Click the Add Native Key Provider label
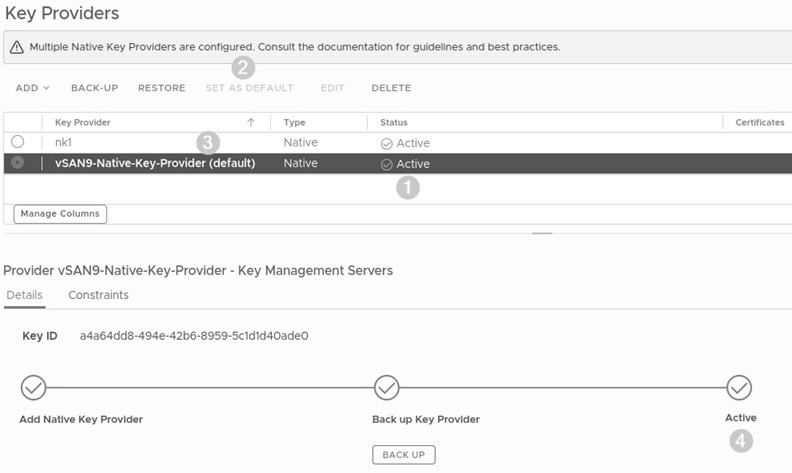This screenshot has width=792, height=473. tap(81, 419)
